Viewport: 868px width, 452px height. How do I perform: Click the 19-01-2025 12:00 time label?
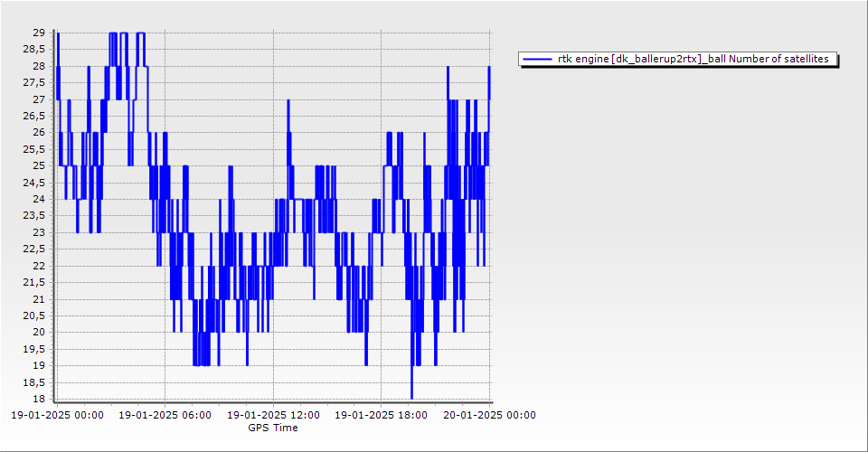tap(273, 415)
